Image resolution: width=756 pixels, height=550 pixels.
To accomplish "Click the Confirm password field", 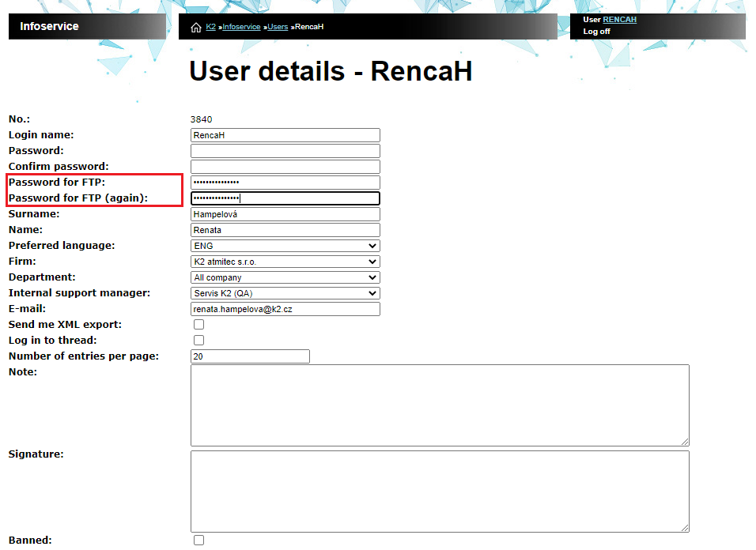I will [285, 167].
